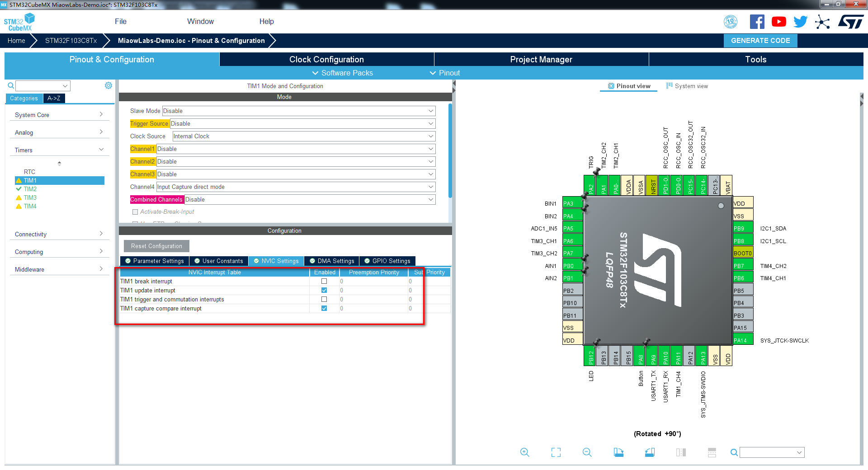Image resolution: width=868 pixels, height=470 pixels.
Task: Open the Software Packs dropdown
Action: [343, 73]
